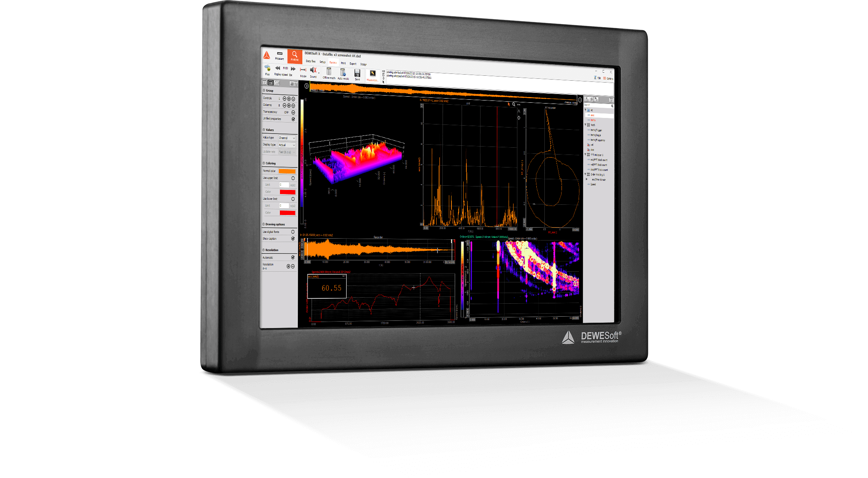
Task: Click the orange cursor arrow above FFT graph
Action: coord(509,104)
